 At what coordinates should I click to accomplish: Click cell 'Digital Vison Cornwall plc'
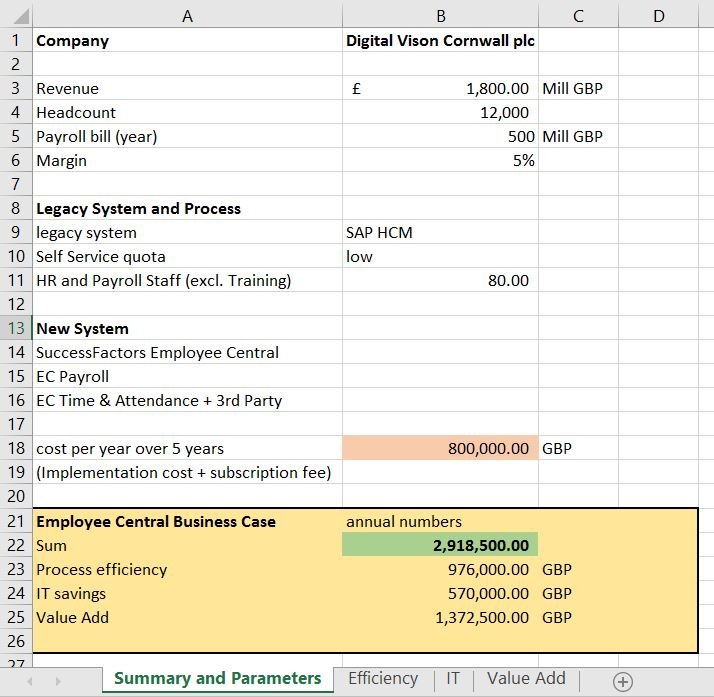(x=440, y=40)
